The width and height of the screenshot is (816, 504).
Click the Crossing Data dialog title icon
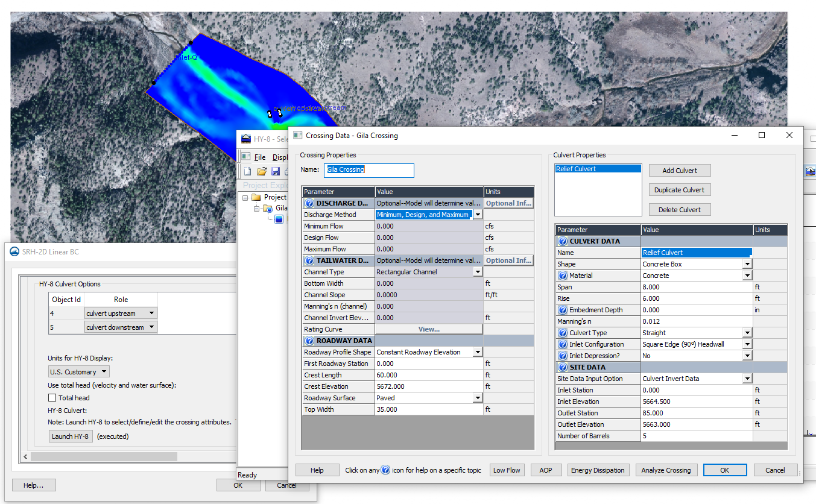[298, 136]
